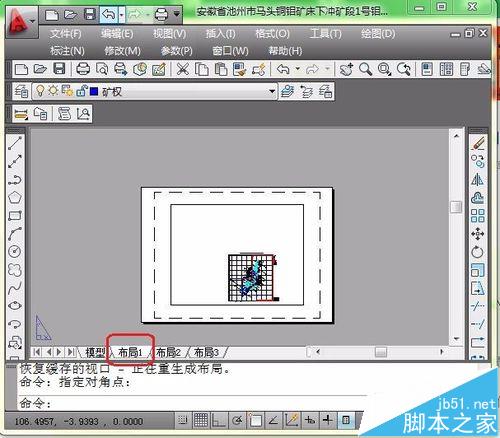This screenshot has width=500, height=438.
Task: Select the Line draw tool
Action: click(15, 143)
